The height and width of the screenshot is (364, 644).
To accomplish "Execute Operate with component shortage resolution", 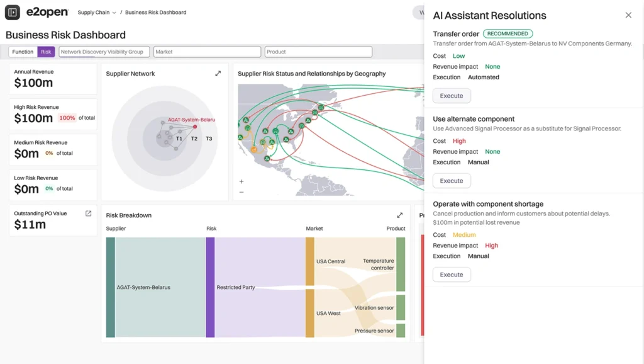I will 452,275.
